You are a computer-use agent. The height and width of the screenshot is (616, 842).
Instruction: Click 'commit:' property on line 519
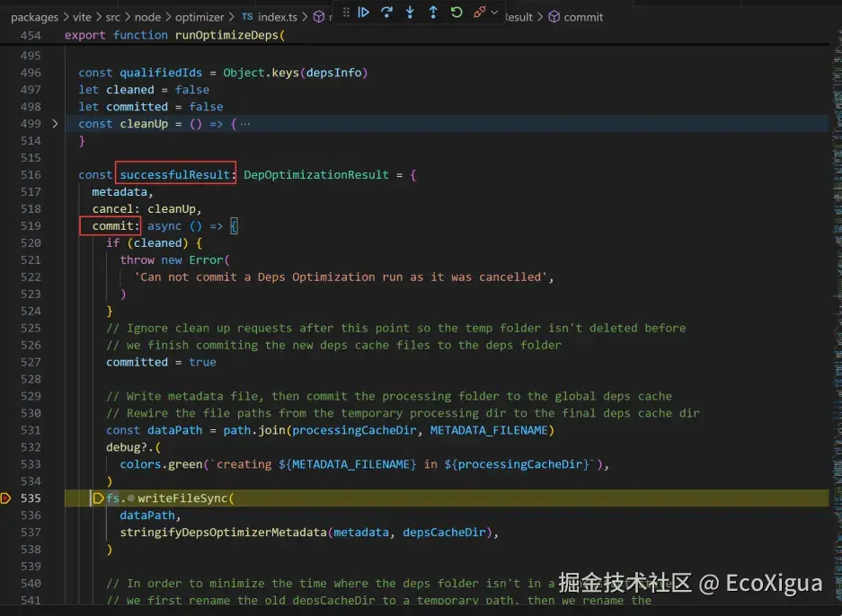[x=116, y=226]
